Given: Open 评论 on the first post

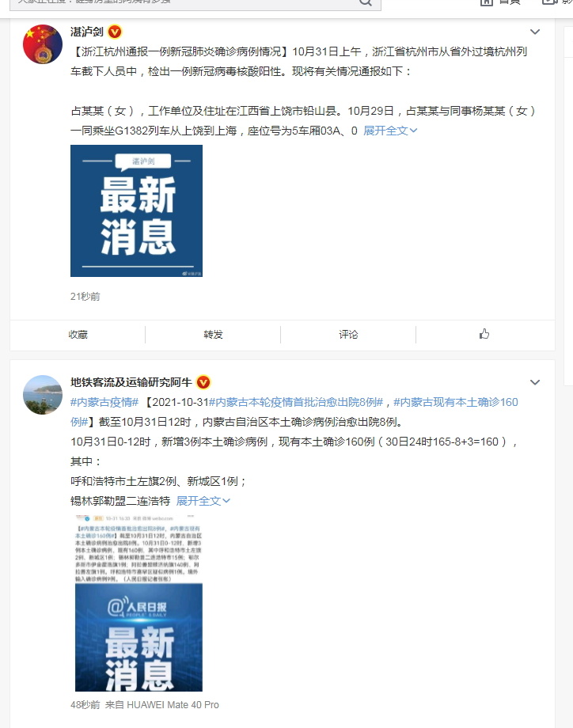Looking at the screenshot, I should tap(348, 334).
